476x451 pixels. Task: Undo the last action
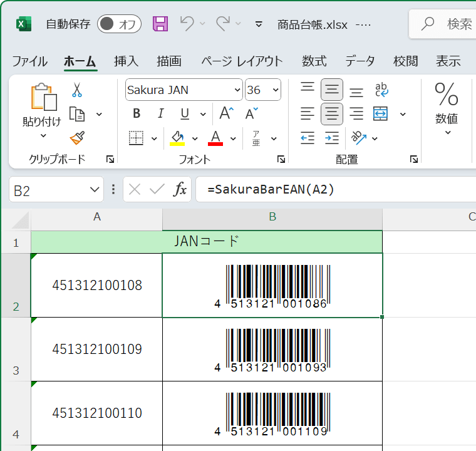click(187, 24)
